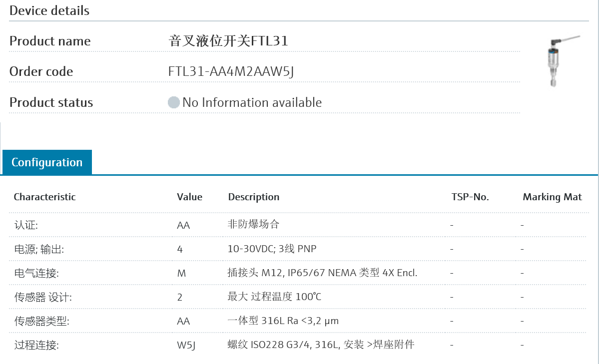This screenshot has height=364, width=599.
Task: Click the Device details heading
Action: (49, 10)
